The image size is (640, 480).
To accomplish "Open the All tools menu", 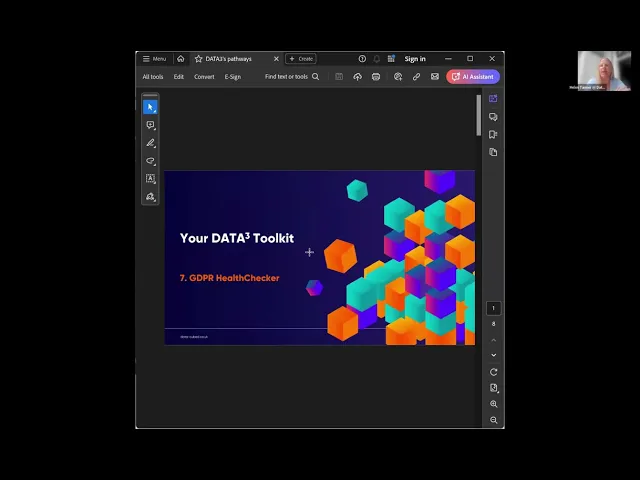I will tap(153, 77).
